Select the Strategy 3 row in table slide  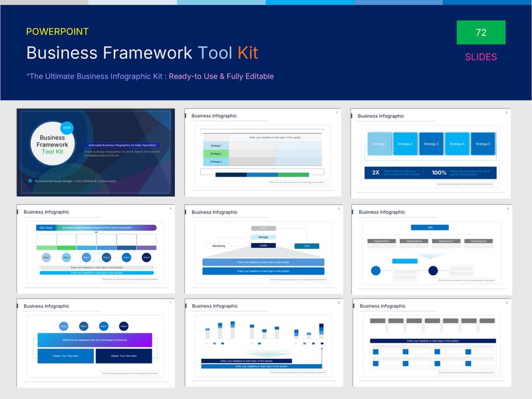point(262,162)
